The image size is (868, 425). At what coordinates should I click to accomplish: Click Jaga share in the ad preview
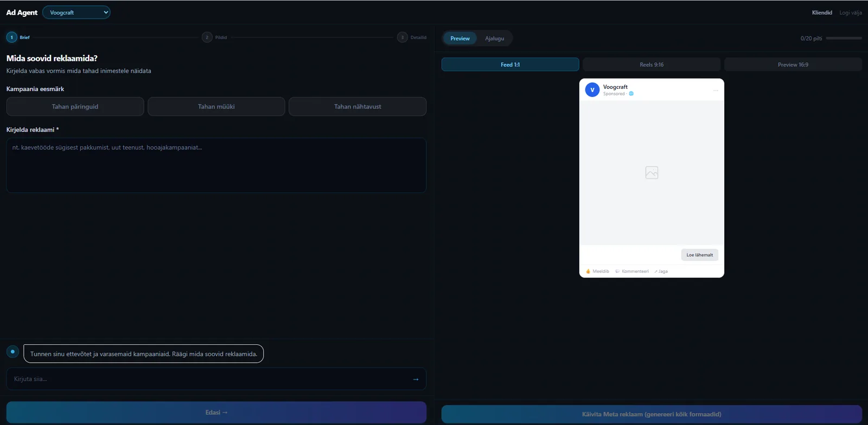pos(661,271)
